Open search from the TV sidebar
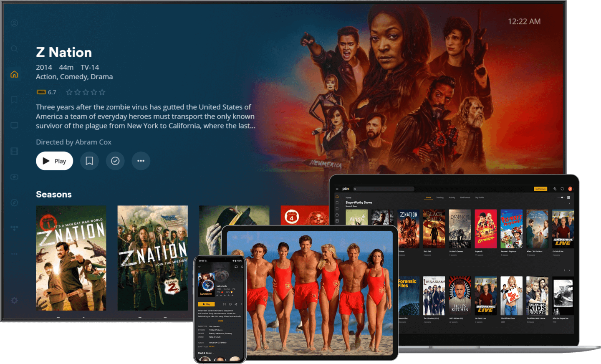Image resolution: width=601 pixels, height=364 pixels. click(14, 49)
